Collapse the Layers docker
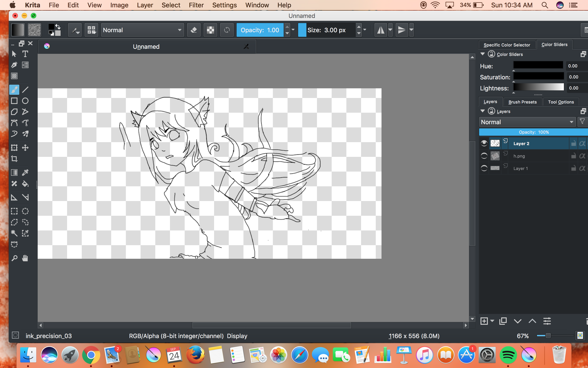The height and width of the screenshot is (368, 588). [483, 111]
